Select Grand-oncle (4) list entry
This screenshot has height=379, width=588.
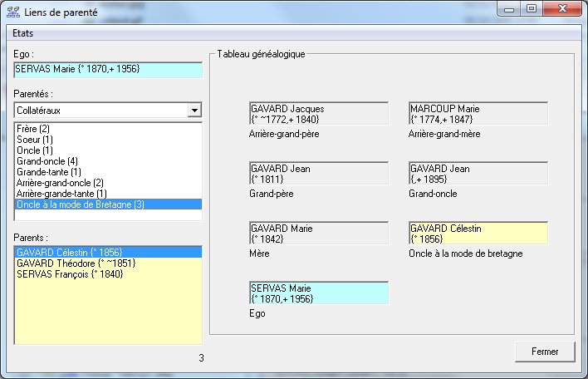[47, 161]
